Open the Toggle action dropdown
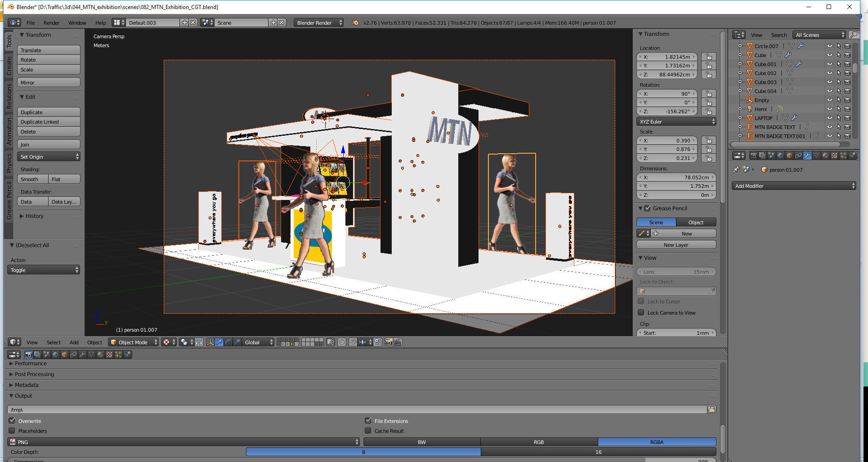The height and width of the screenshot is (462, 868). (44, 270)
